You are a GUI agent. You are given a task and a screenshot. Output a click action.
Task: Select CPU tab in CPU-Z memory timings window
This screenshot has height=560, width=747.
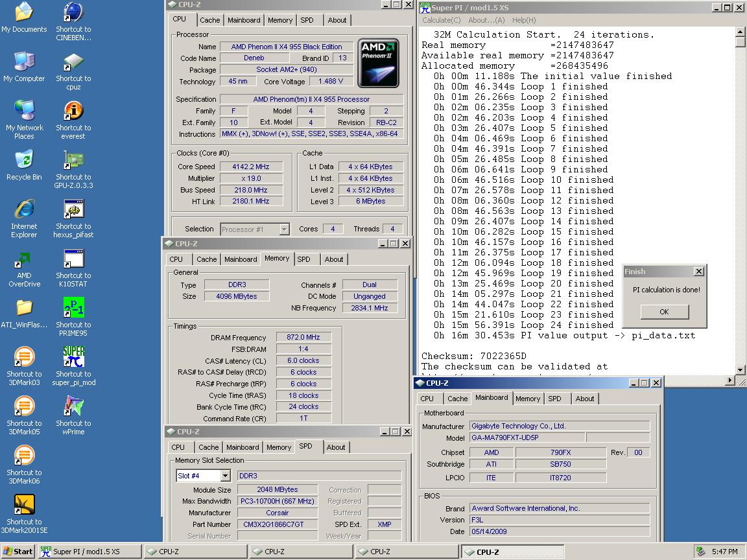[x=176, y=259]
